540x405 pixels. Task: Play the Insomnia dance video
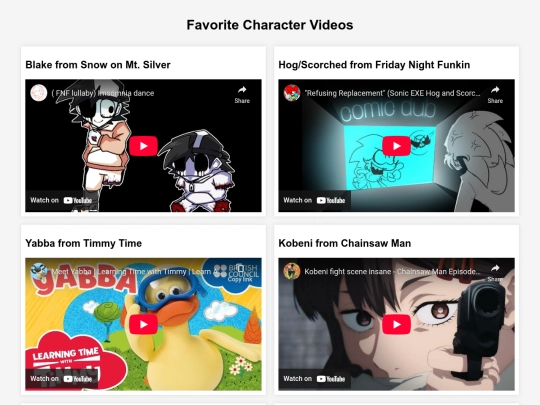(144, 146)
